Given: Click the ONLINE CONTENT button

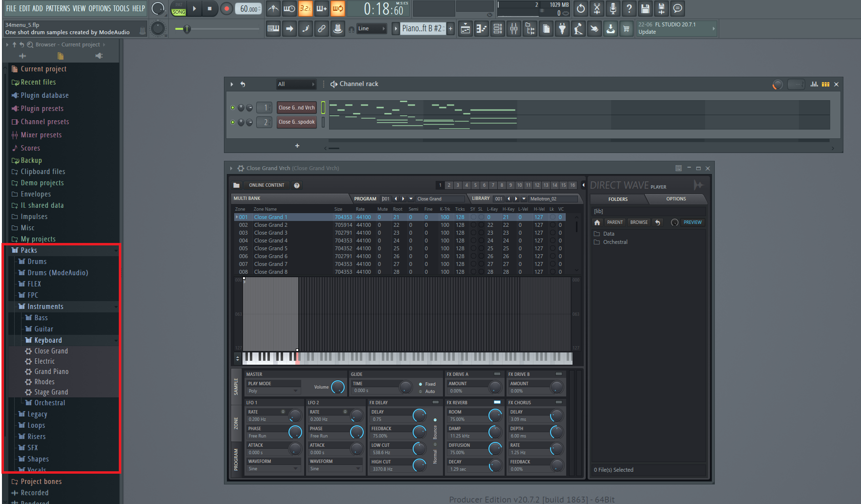Looking at the screenshot, I should coord(266,185).
